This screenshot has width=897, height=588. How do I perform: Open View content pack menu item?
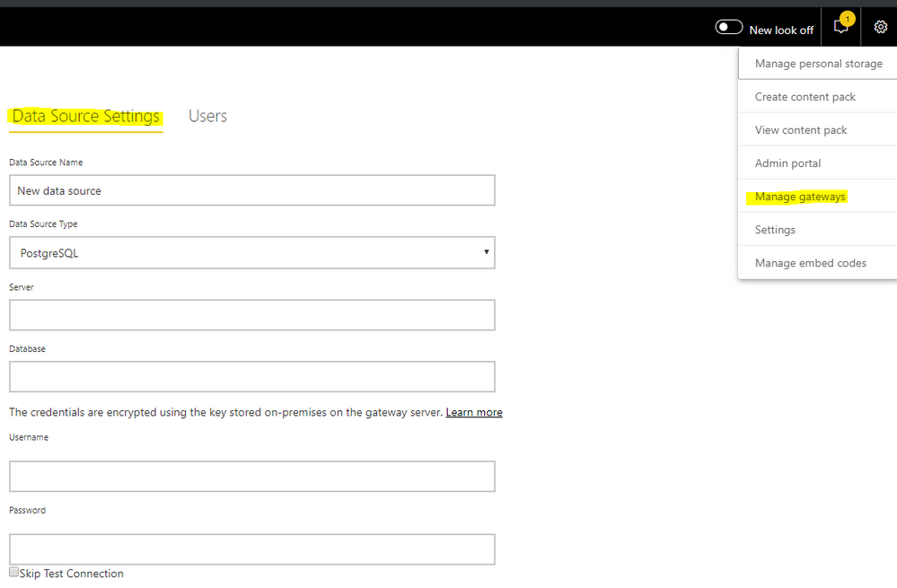pos(818,130)
